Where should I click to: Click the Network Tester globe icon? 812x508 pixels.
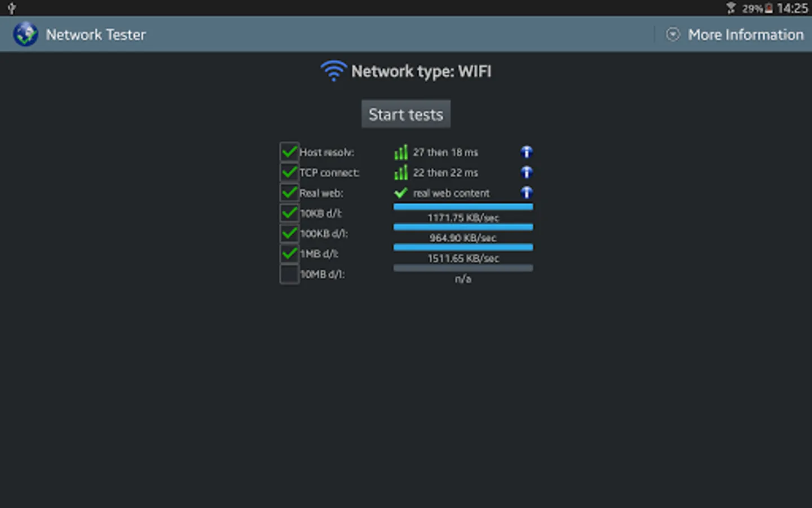coord(25,34)
